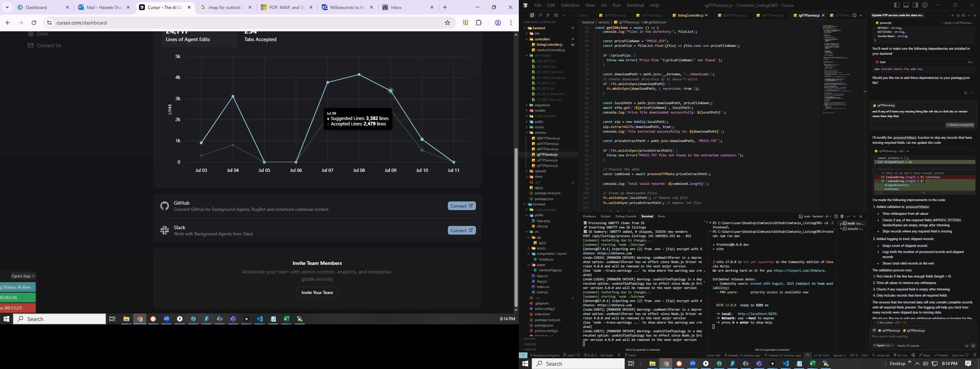Open File menu in Cursor
This screenshot has height=369, width=980.
pos(538,5)
